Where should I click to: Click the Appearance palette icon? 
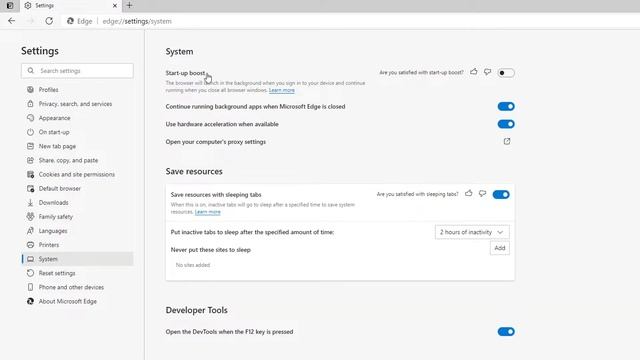[30, 118]
